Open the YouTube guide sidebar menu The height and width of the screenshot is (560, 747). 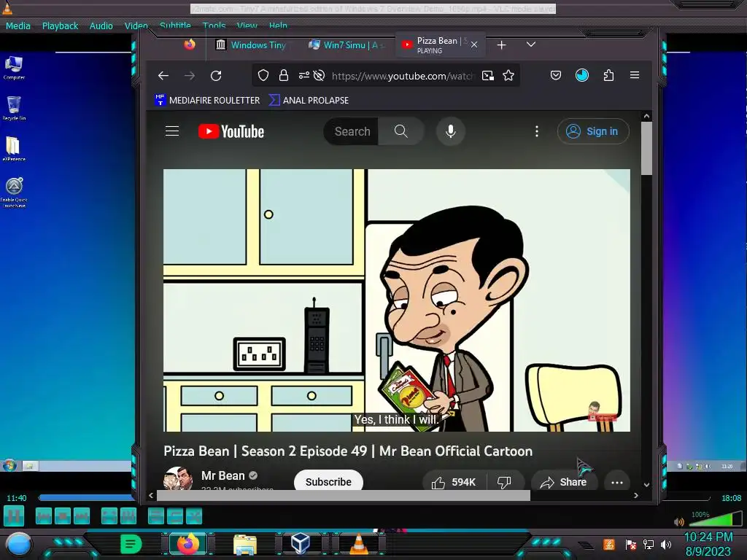172,131
